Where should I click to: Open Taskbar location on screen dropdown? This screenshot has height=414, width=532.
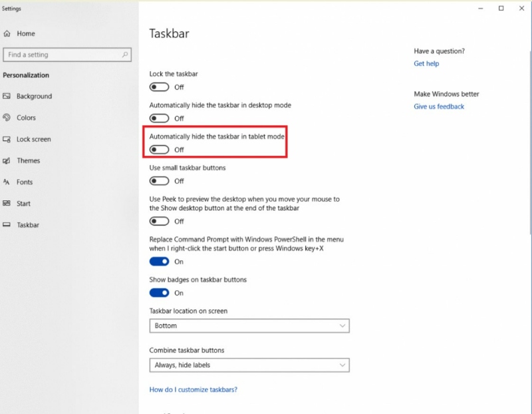coord(249,325)
